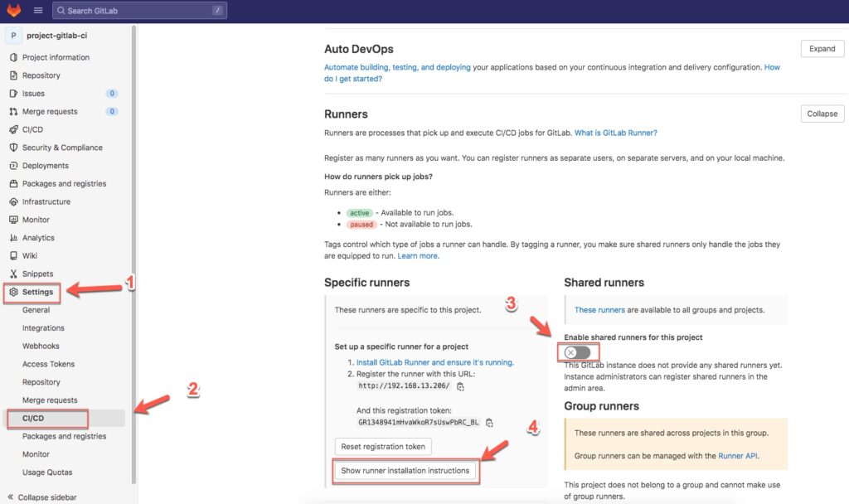Collapse the Runners section
Viewport: 849px width, 504px height.
coord(822,114)
